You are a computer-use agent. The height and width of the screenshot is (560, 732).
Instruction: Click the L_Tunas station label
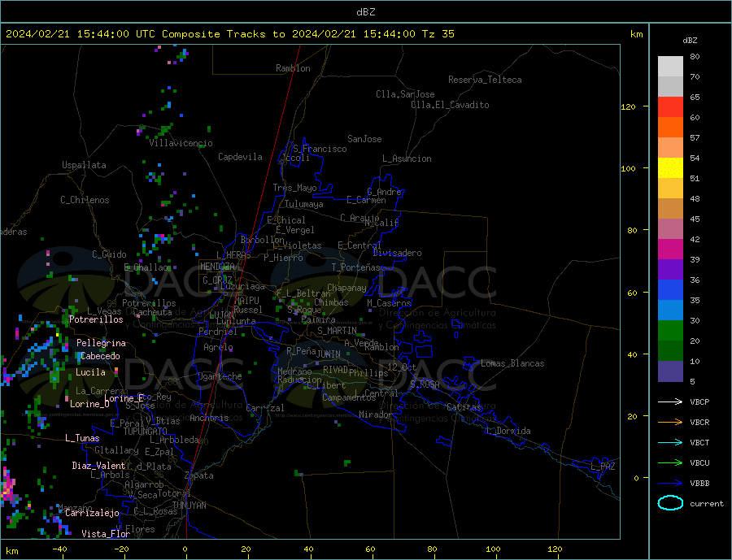[82, 438]
